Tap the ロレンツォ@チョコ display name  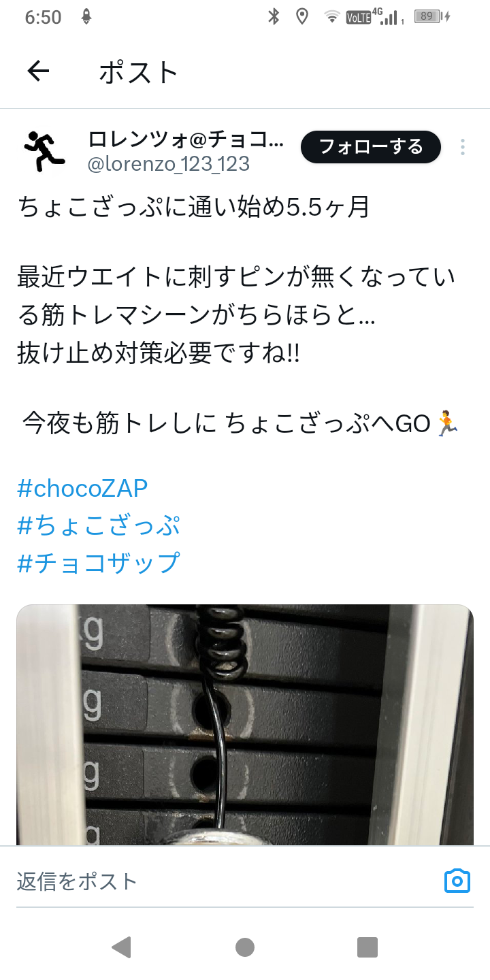coord(186,140)
